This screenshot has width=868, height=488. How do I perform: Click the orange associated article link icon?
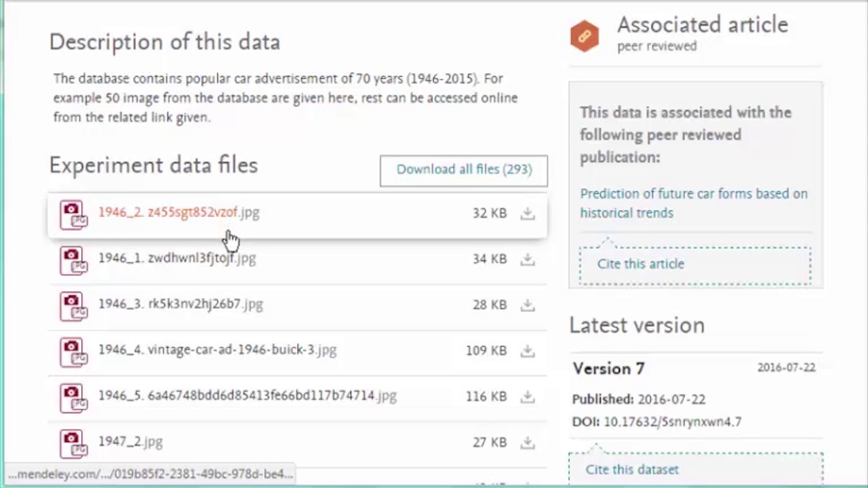coord(585,35)
